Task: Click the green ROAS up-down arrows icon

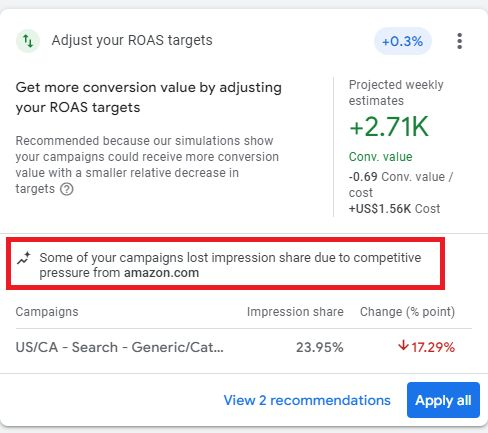Action: [x=28, y=41]
